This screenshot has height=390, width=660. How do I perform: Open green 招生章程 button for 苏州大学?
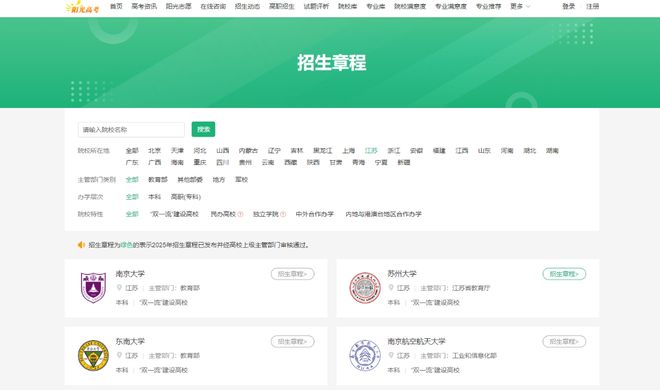564,274
